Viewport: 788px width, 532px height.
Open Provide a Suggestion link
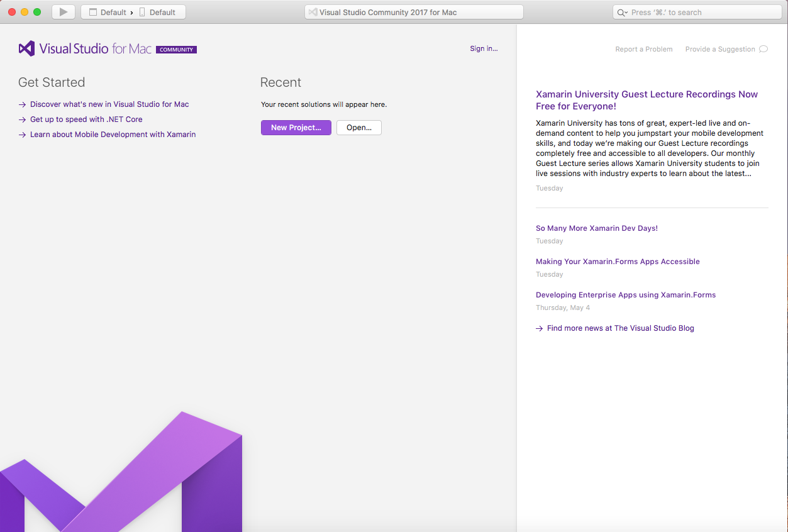[720, 49]
